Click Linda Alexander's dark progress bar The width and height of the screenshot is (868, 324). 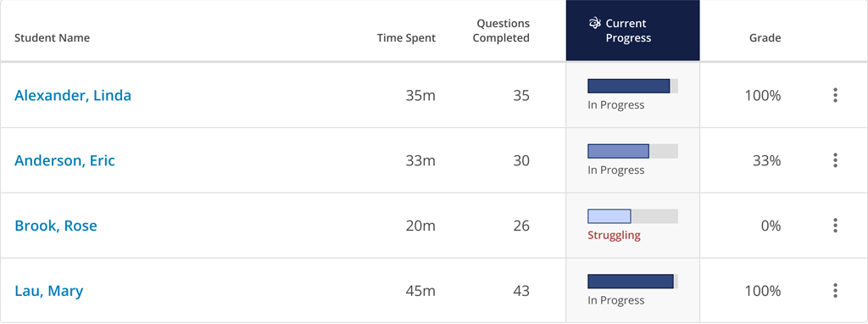click(632, 86)
